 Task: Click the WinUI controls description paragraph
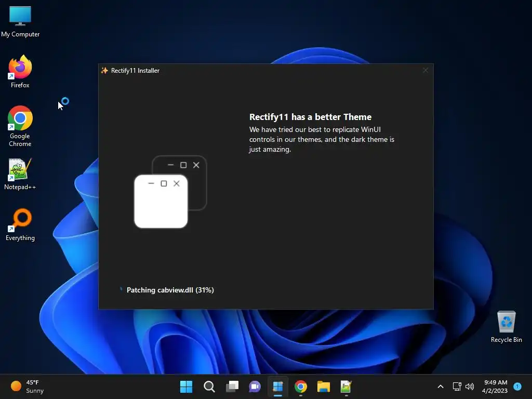[322, 139]
